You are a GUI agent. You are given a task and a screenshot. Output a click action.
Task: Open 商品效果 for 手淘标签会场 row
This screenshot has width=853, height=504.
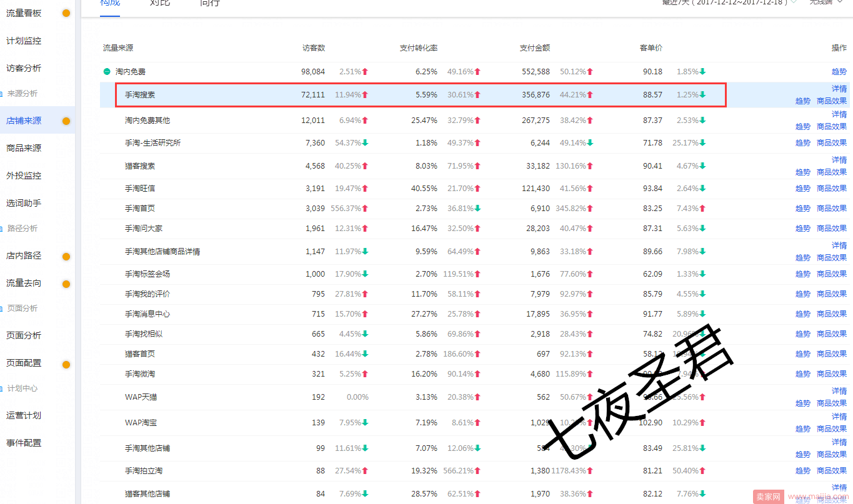(x=832, y=274)
